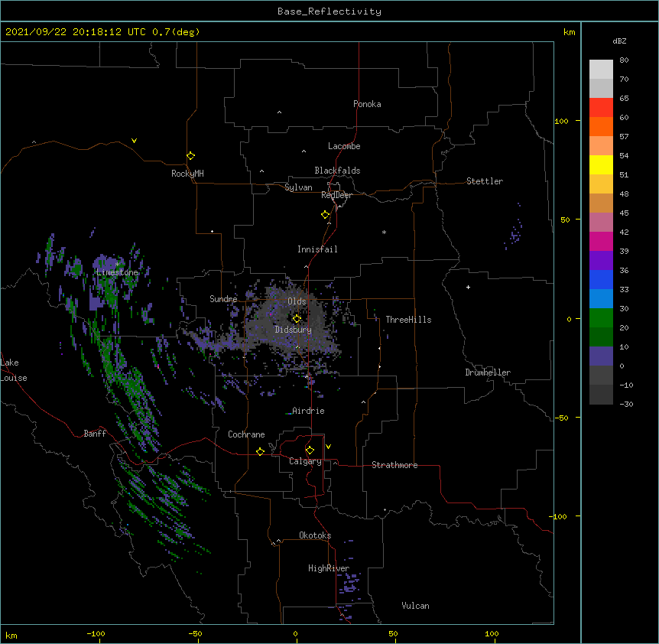Select the magenta 39–42 dBZ legend swatch
Image resolution: width=659 pixels, height=644 pixels.
click(x=601, y=241)
